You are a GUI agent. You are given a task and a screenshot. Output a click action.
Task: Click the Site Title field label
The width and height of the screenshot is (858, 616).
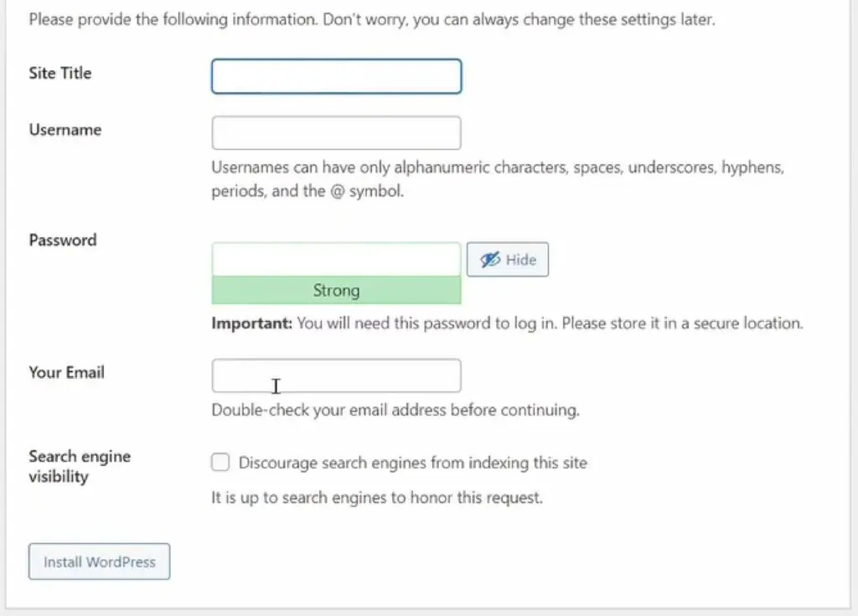coord(59,73)
